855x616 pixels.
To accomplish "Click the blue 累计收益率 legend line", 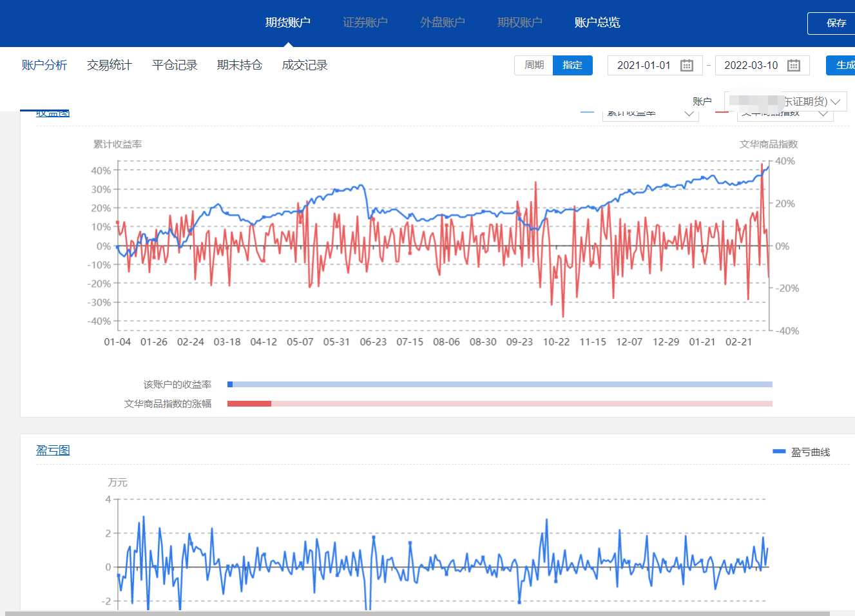I will (x=587, y=113).
